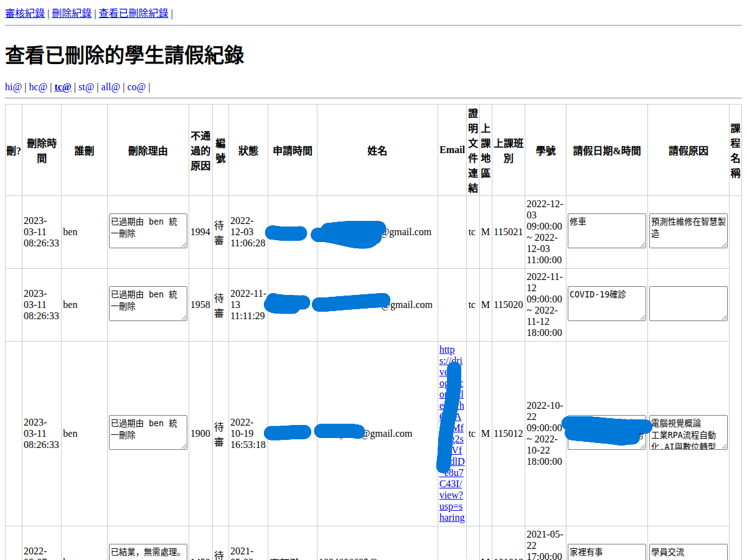Show all records via all@ link
747x560 pixels.
pyautogui.click(x=111, y=87)
